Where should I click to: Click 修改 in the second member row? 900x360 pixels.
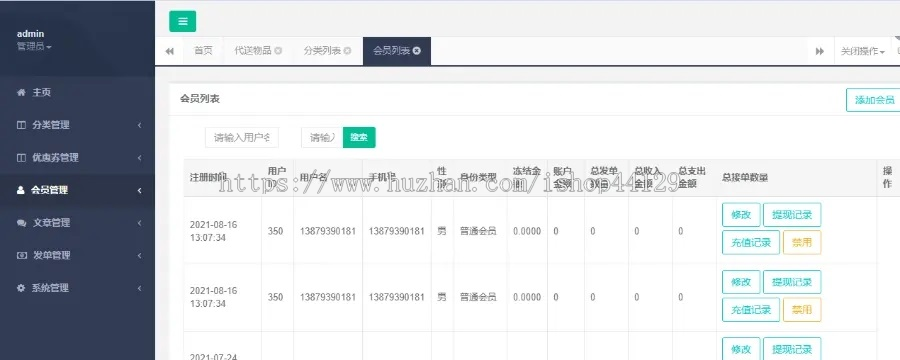(x=741, y=282)
